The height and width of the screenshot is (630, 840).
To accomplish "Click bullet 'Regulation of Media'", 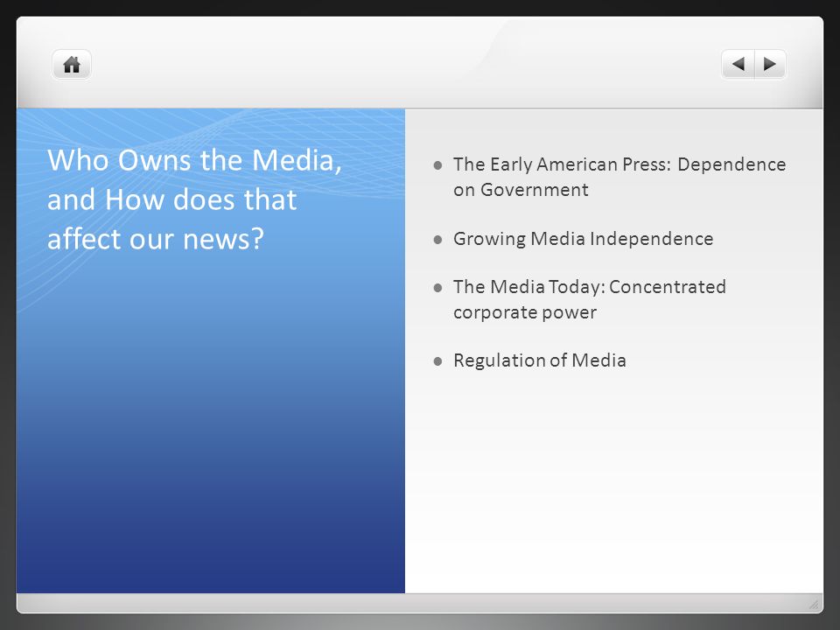I will tap(540, 360).
